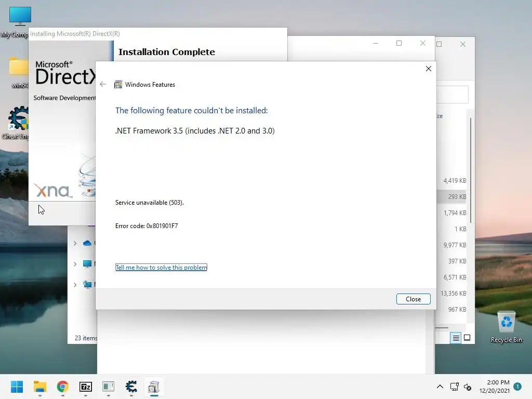Select the Windows Features taskbar icon
This screenshot has height=399, width=532.
(x=154, y=387)
